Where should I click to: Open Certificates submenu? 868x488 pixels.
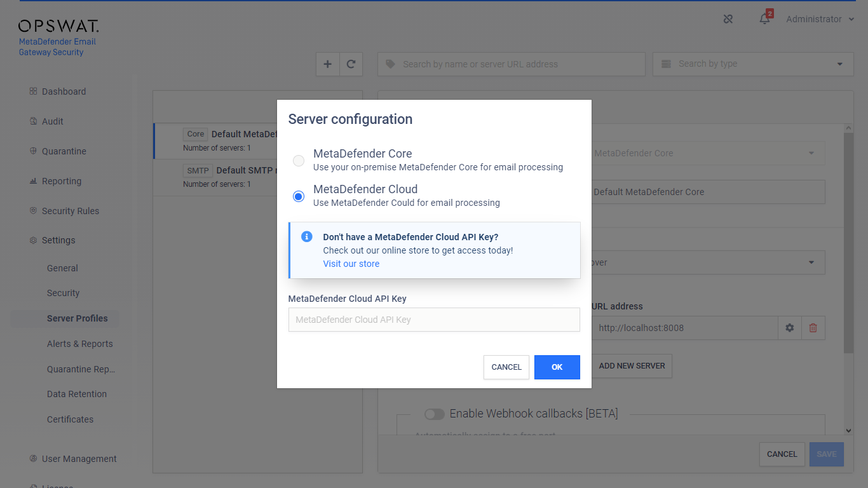(x=70, y=419)
